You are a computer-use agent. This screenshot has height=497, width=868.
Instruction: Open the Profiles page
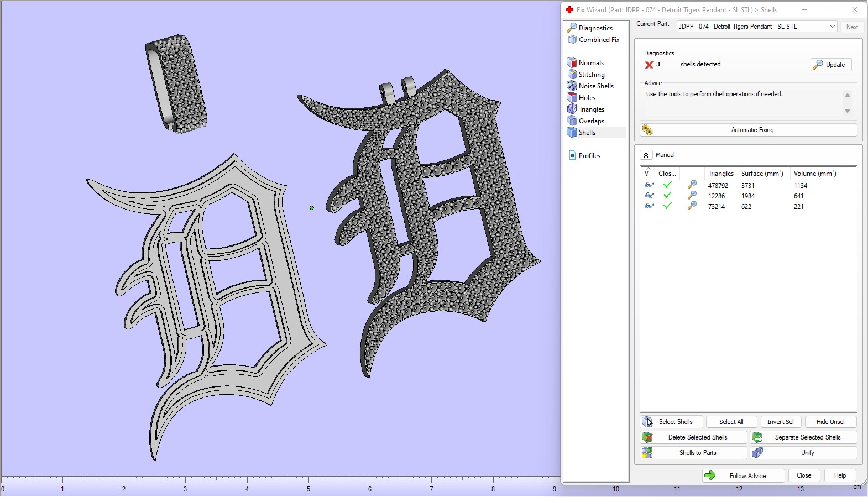589,156
